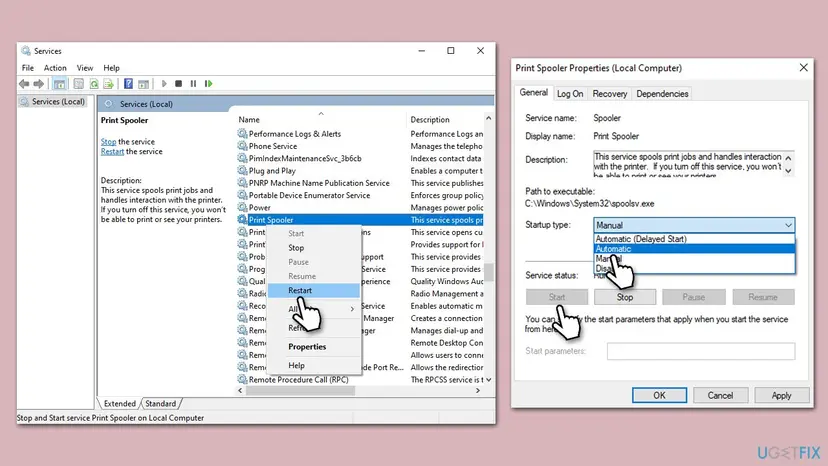This screenshot has height=466, width=828.
Task: Switch to the Log On tab
Action: (x=570, y=94)
